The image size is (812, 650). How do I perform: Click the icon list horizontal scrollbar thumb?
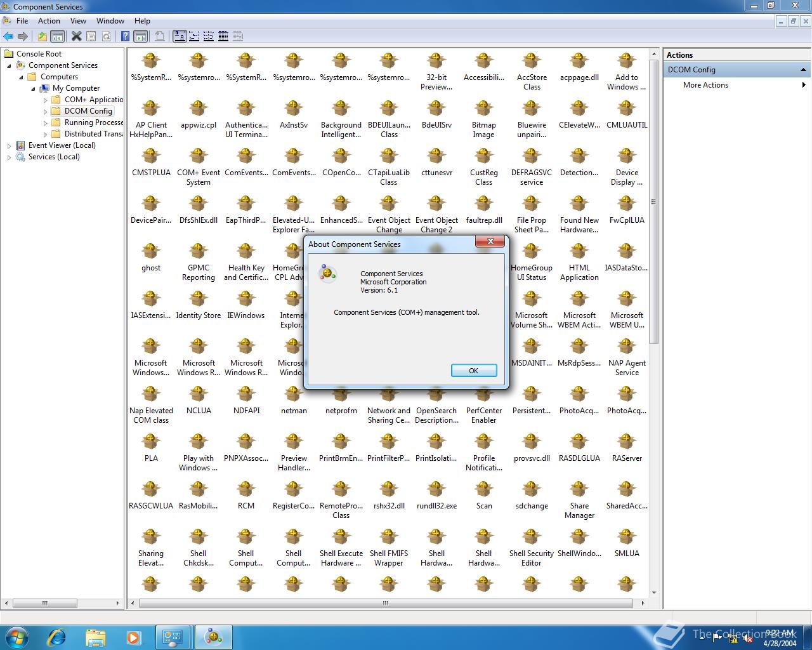click(385, 603)
